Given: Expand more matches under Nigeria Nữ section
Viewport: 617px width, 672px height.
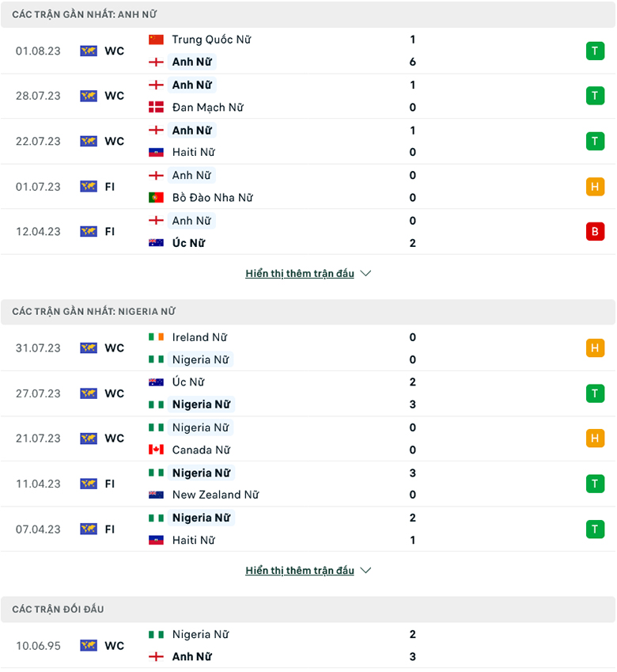Looking at the screenshot, I should point(300,571).
